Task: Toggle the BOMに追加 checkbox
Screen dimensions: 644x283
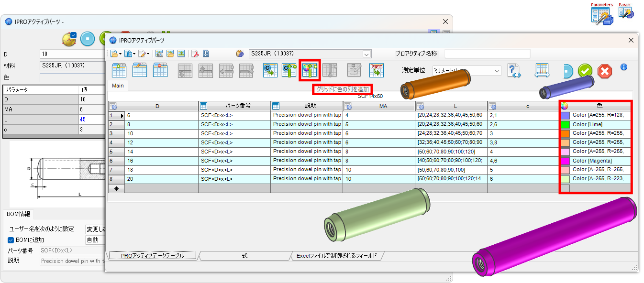Action: click(11, 239)
